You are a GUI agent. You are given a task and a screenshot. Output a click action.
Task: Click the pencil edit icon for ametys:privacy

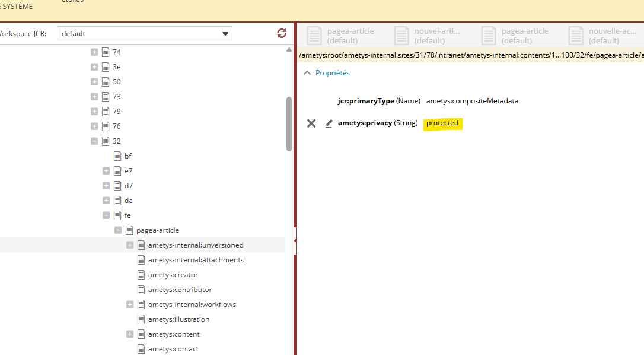click(329, 123)
